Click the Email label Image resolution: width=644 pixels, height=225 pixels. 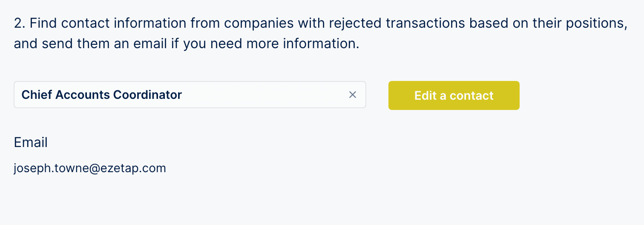pos(31,142)
